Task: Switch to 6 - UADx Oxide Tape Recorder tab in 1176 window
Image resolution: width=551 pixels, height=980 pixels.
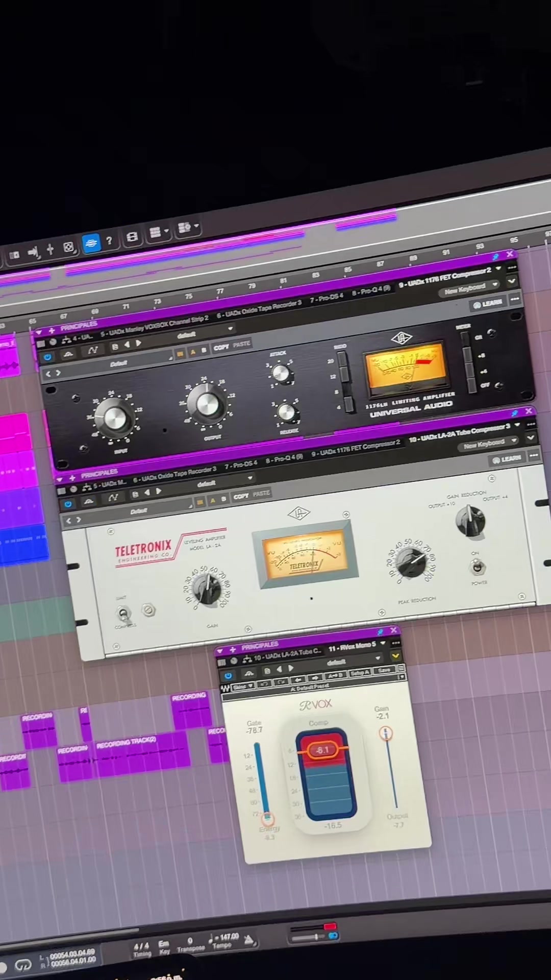Action: [x=259, y=309]
